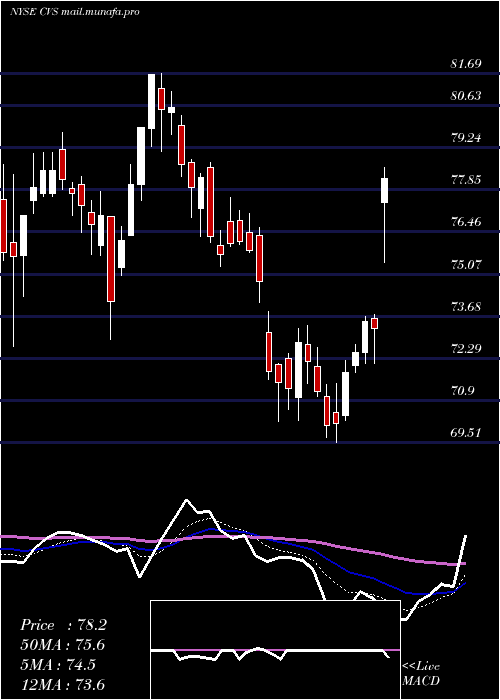Click inside the MACD inset panel

[x=275, y=650]
